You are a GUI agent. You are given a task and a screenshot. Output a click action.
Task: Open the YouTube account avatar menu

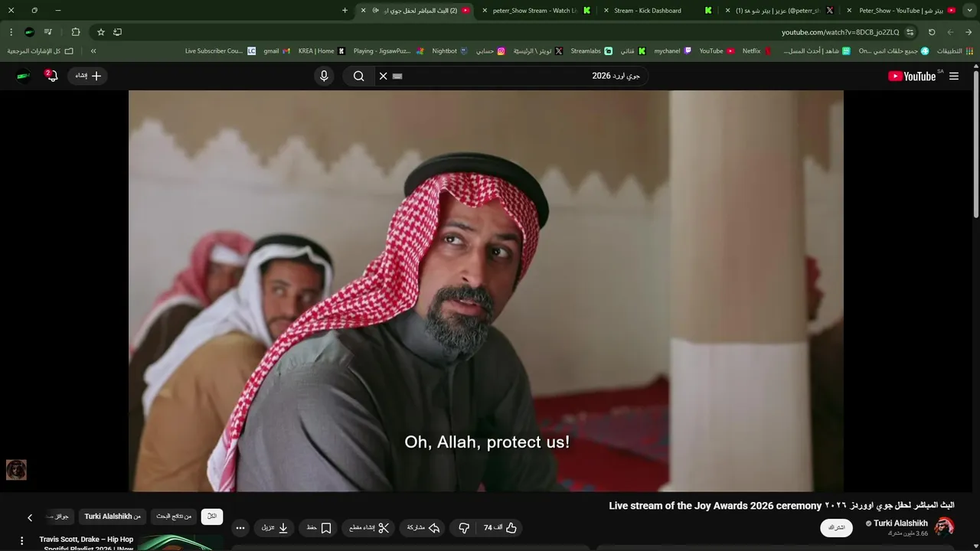(x=24, y=76)
